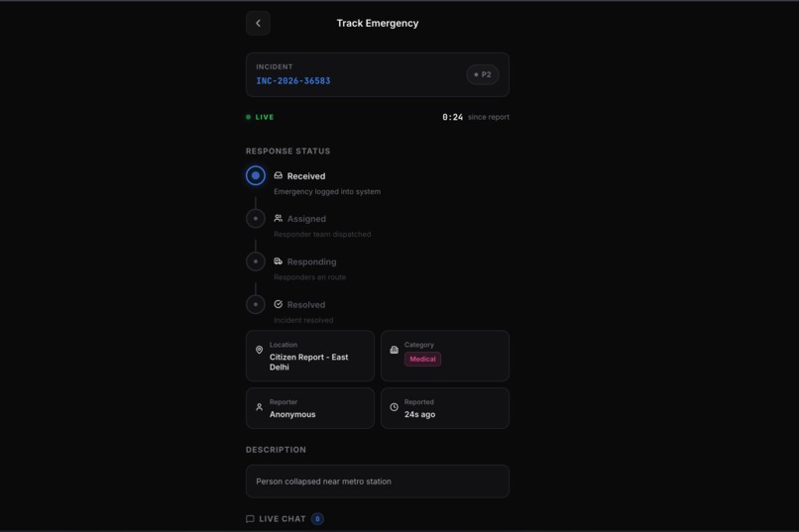Click the checkmark icon beside Resolved
Viewport: 799px width, 532px height.
point(279,304)
